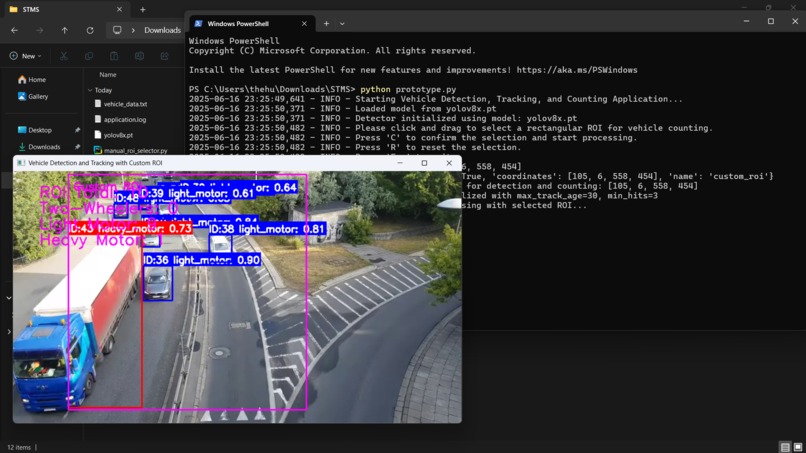
Task: Click the aka.ms/PSWindows link in terminal
Action: (577, 70)
